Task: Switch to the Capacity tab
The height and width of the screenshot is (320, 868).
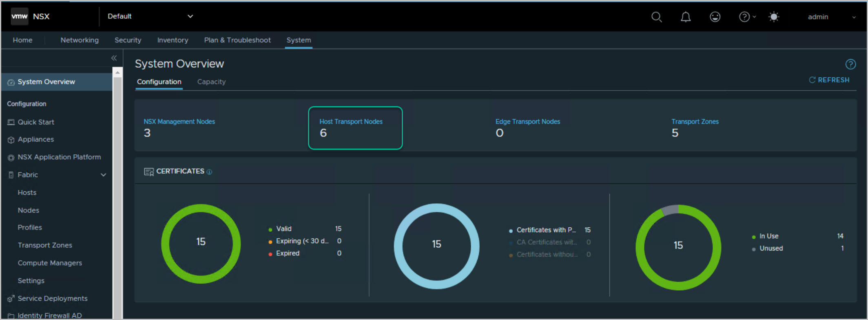Action: (211, 82)
